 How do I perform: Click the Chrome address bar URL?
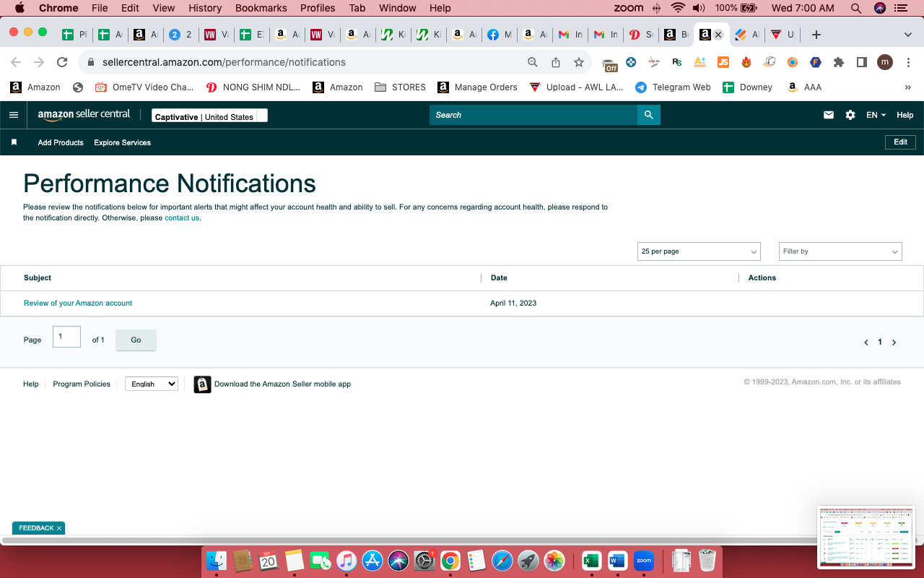224,62
